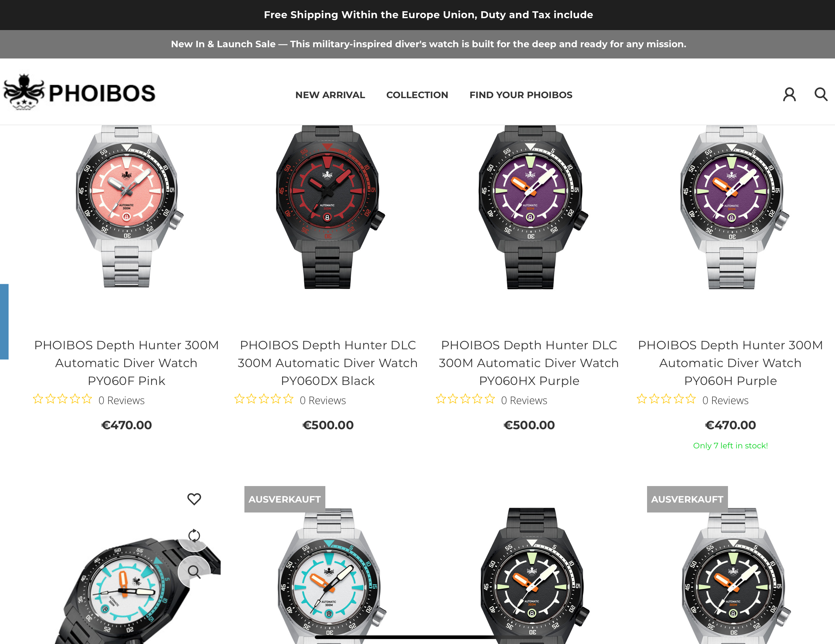
Task: Click the search magnifier in header
Action: [x=820, y=94]
